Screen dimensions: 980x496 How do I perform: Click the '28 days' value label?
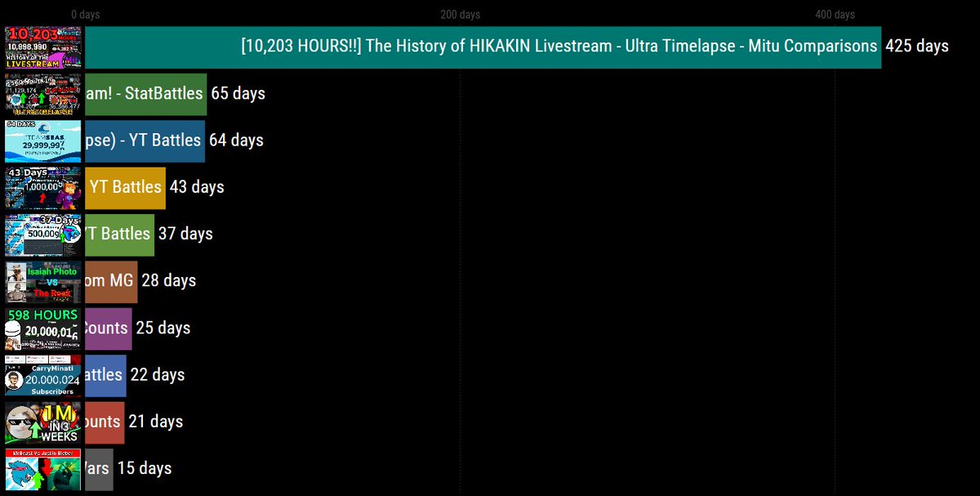tap(169, 281)
